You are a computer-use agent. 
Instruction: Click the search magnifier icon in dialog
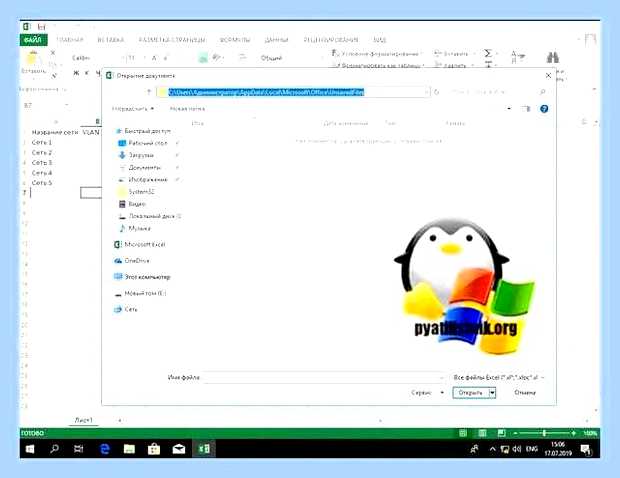click(542, 92)
